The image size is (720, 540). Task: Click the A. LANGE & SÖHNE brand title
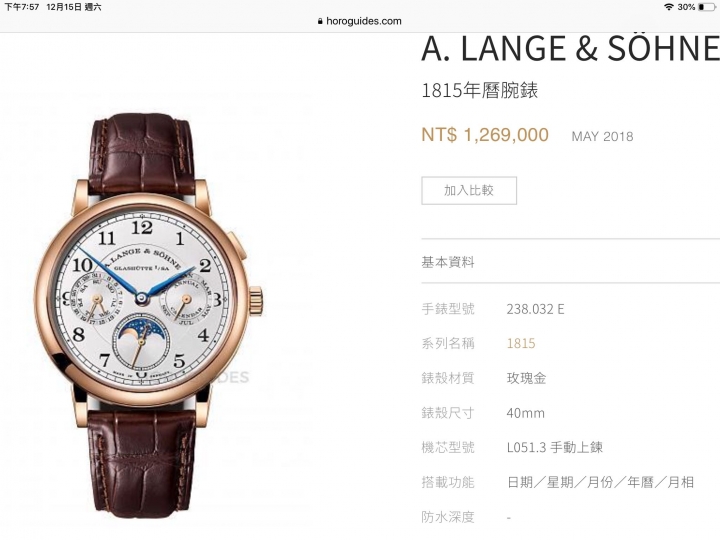(570, 49)
